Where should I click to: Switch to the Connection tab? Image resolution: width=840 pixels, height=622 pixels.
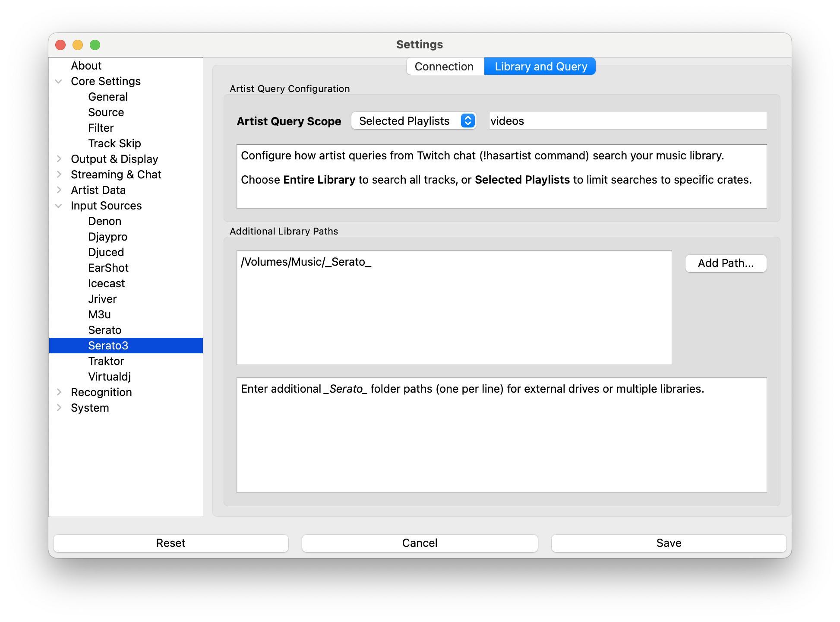click(445, 67)
